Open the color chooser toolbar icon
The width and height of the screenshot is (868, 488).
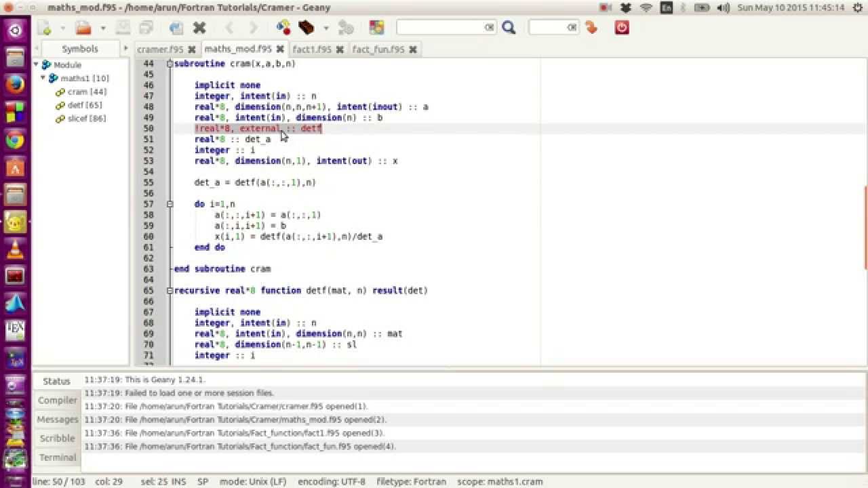click(376, 28)
